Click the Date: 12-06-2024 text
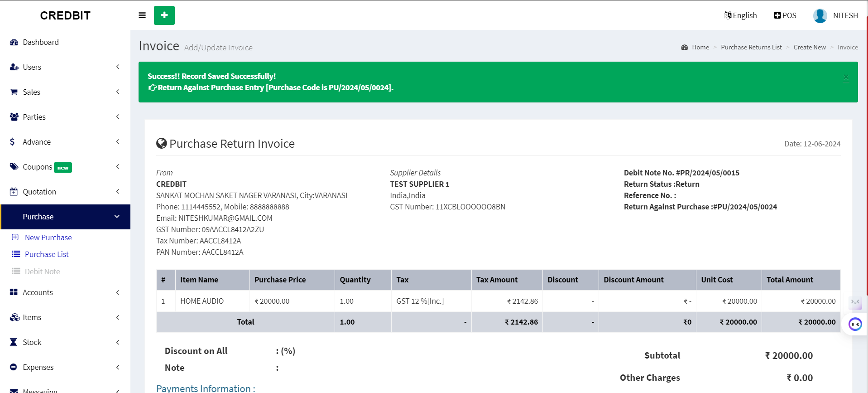 point(812,144)
